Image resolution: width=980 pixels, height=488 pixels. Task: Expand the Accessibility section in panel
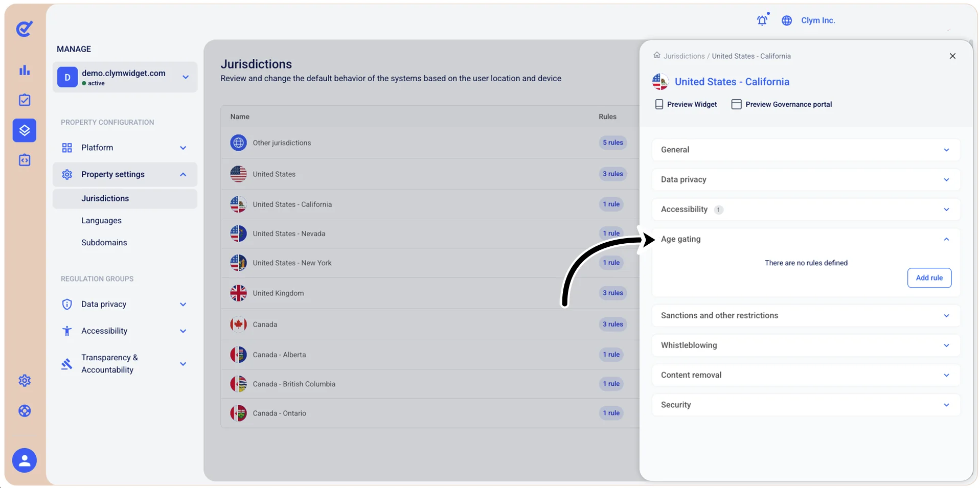click(x=806, y=210)
